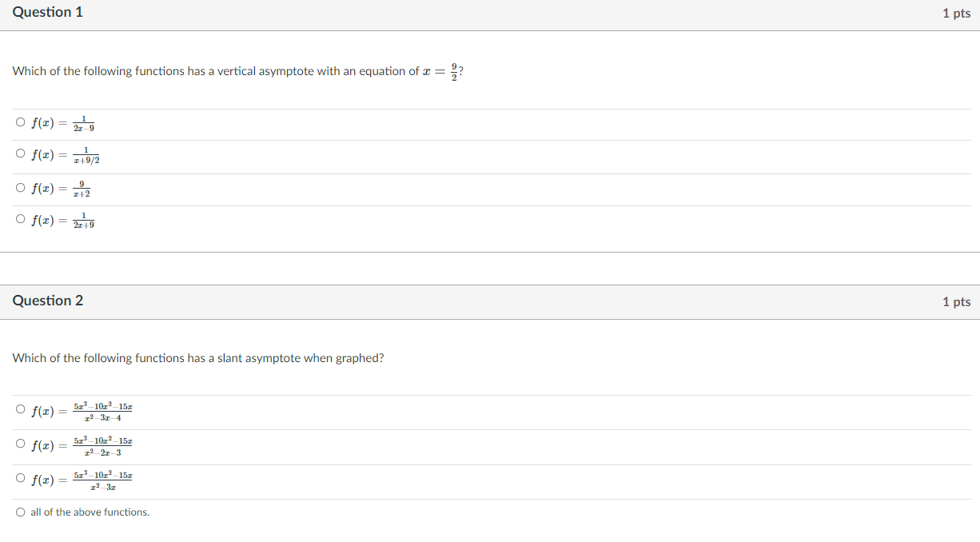
Task: Pick the 1/(2x+9) radio button
Action: pyautogui.click(x=20, y=220)
